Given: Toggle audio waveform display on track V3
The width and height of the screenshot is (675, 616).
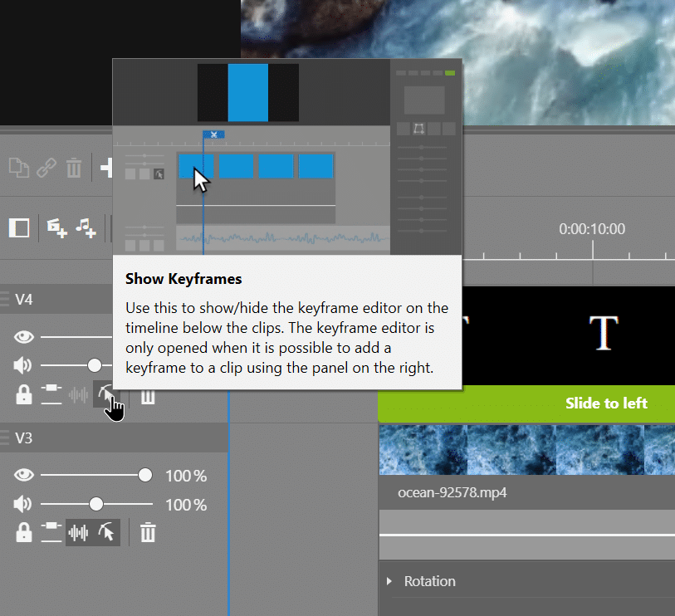Looking at the screenshot, I should click(79, 533).
